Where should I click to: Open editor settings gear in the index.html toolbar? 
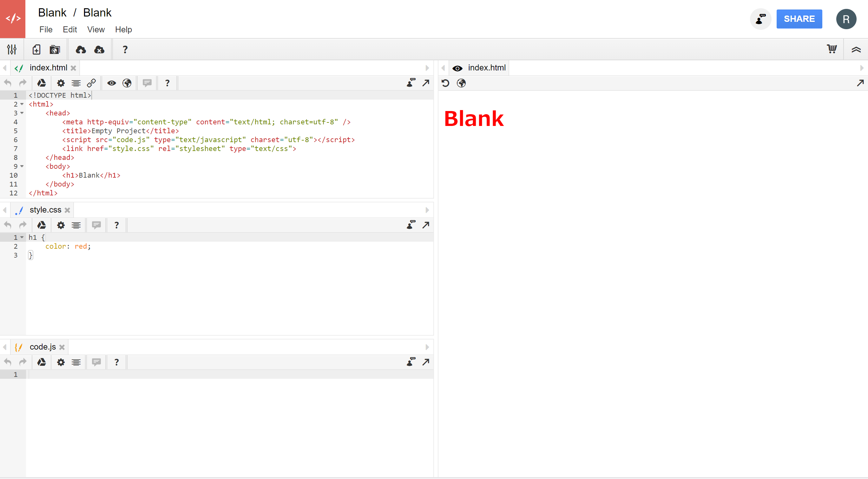tap(61, 83)
